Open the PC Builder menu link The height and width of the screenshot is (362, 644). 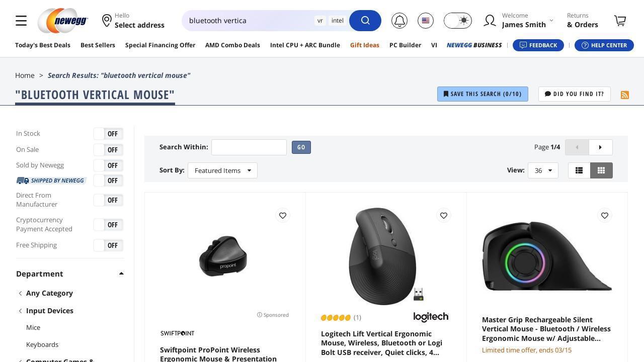(x=405, y=45)
